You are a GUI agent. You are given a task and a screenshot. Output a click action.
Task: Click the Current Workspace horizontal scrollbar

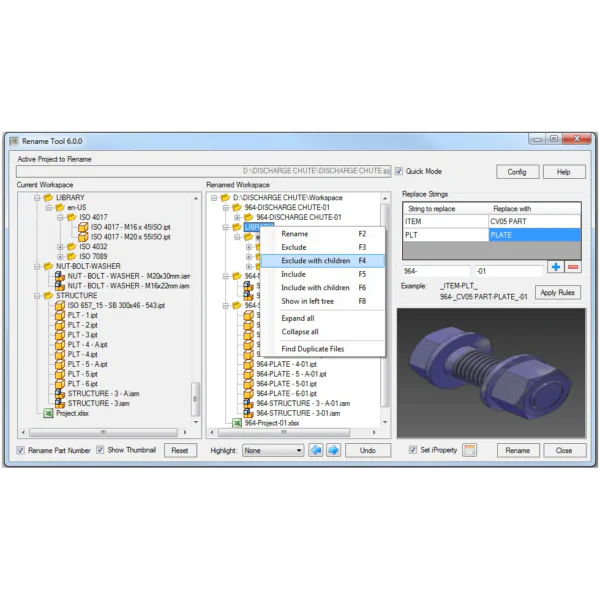point(104,432)
